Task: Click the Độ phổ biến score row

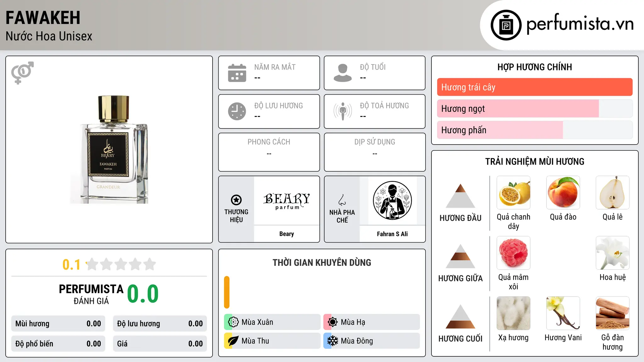Action: pyautogui.click(x=58, y=343)
